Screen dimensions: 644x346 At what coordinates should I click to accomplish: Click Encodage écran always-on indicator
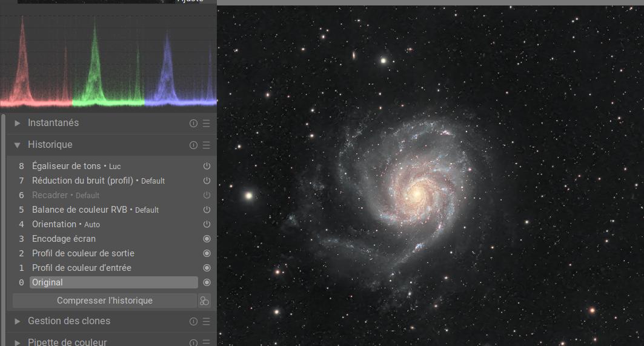point(207,239)
